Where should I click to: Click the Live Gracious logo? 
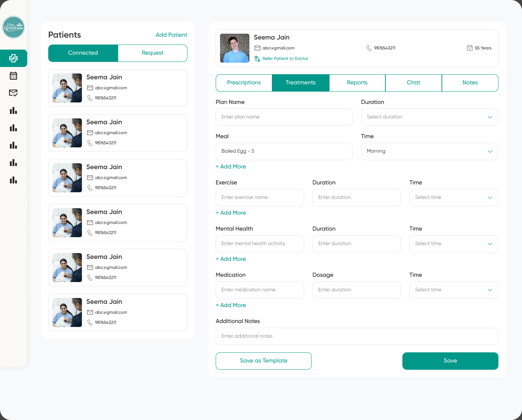13,27
